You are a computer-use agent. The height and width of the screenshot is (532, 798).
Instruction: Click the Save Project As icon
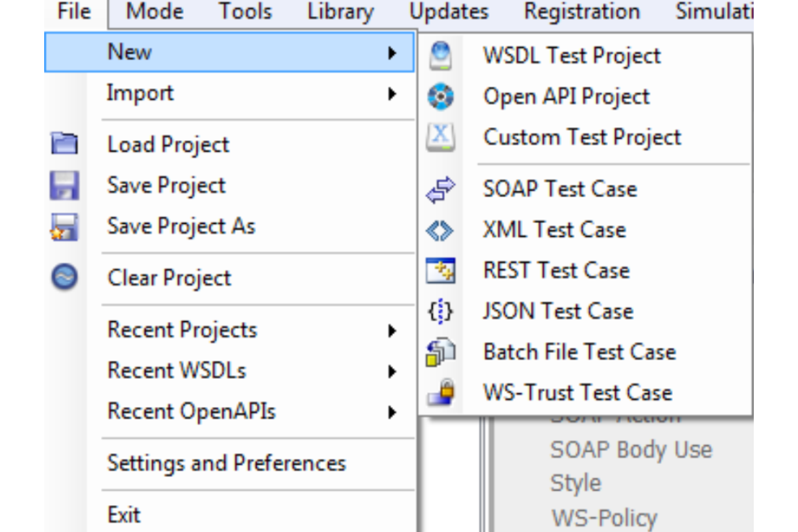coord(64,227)
